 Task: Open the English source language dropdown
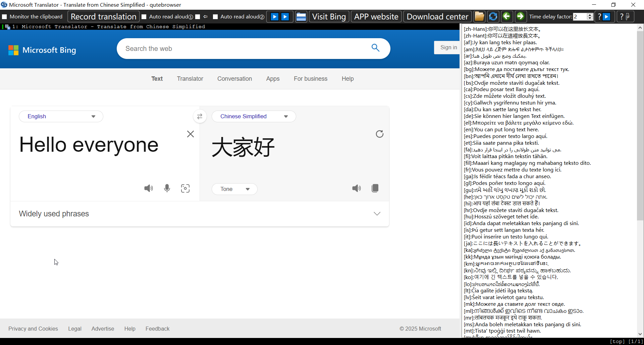tap(61, 116)
